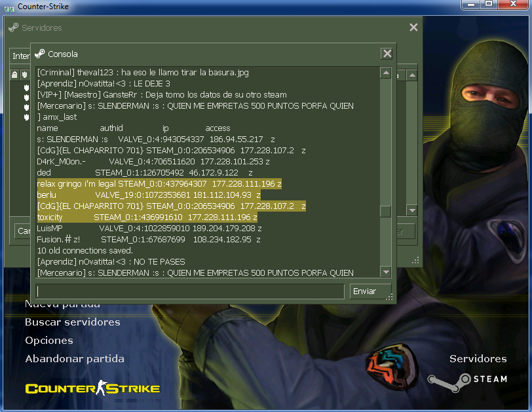Click the '10 old connections saved.' line
Viewport: 532px width, 412px height.
[85, 251]
